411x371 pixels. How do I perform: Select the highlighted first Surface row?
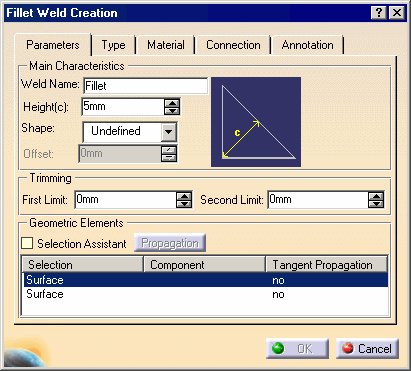click(206, 280)
